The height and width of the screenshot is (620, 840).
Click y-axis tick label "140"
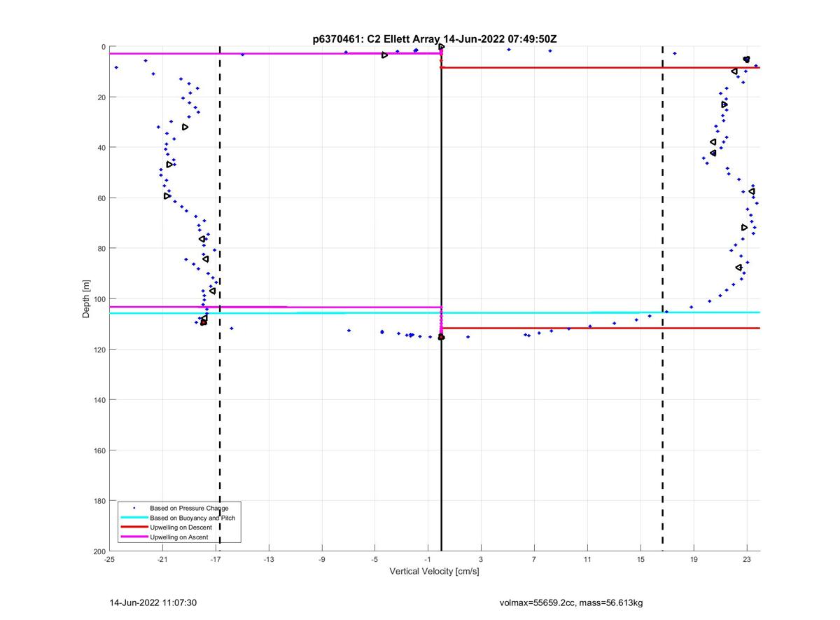point(99,400)
